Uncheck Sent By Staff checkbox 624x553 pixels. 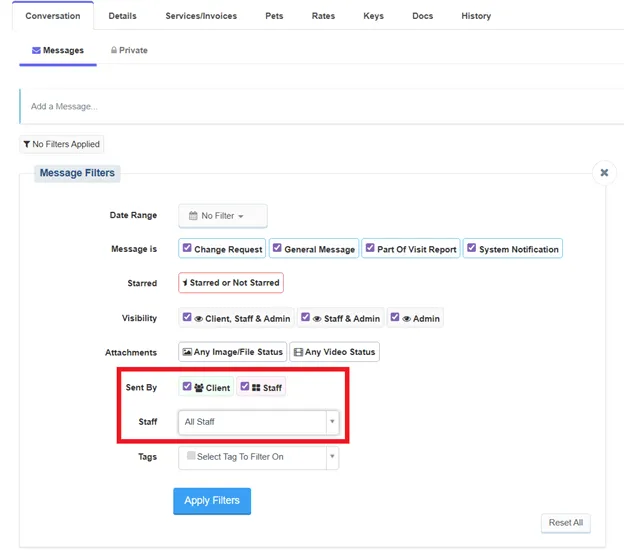[x=245, y=387]
